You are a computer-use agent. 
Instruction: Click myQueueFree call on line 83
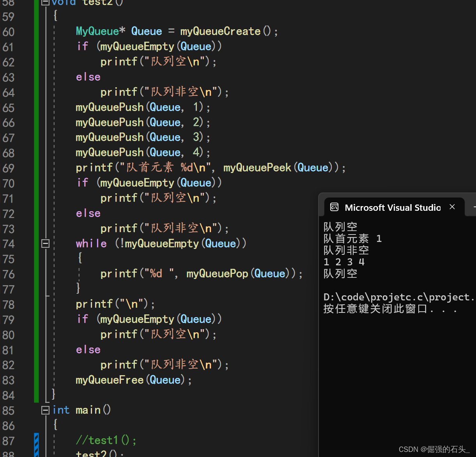coord(110,380)
